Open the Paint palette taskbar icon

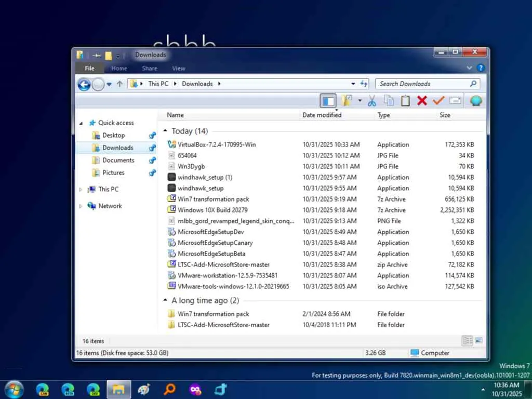[x=144, y=390]
